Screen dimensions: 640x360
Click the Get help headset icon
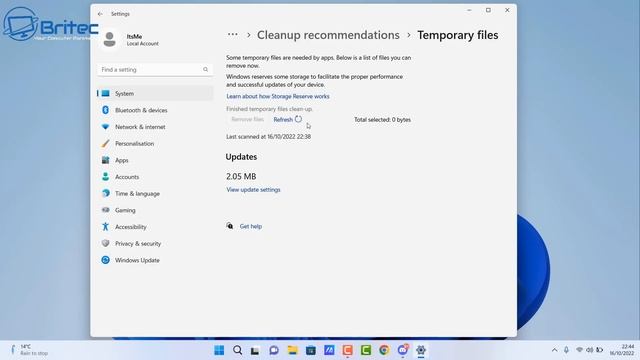coord(230,226)
